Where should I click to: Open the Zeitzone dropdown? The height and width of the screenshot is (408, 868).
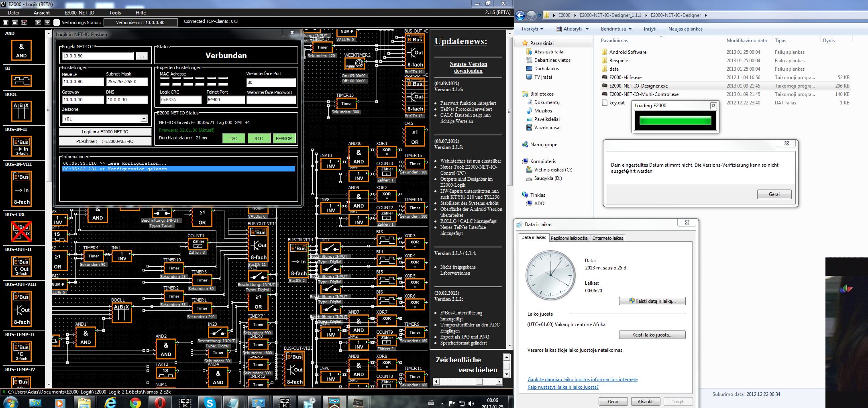[143, 119]
